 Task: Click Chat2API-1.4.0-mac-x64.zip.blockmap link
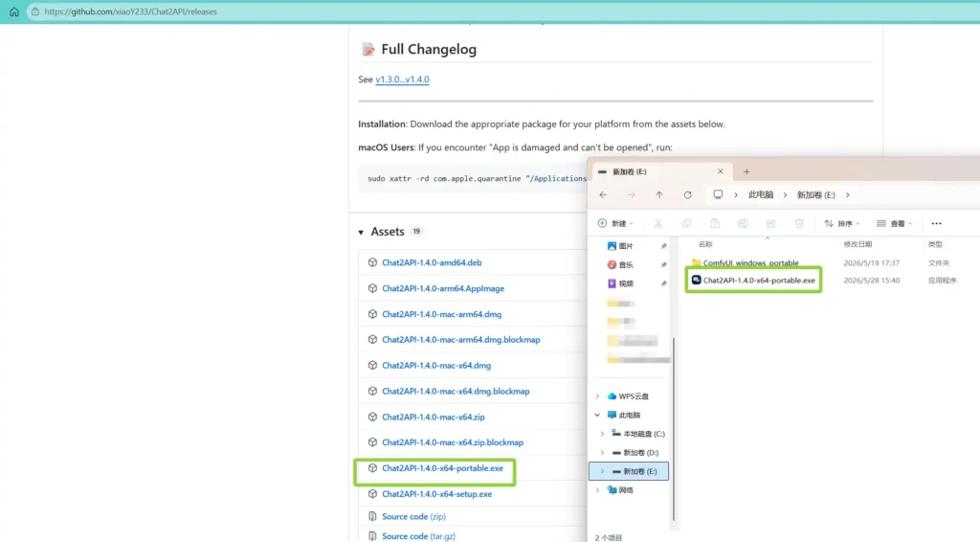click(453, 442)
